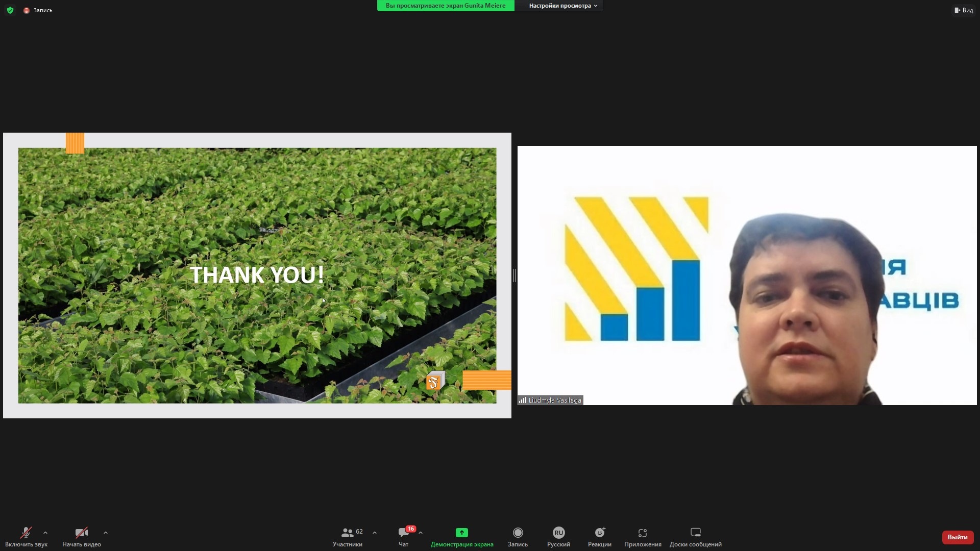Image resolution: width=980 pixels, height=551 pixels.
Task: Start video (Начать видео)
Action: [x=81, y=533]
